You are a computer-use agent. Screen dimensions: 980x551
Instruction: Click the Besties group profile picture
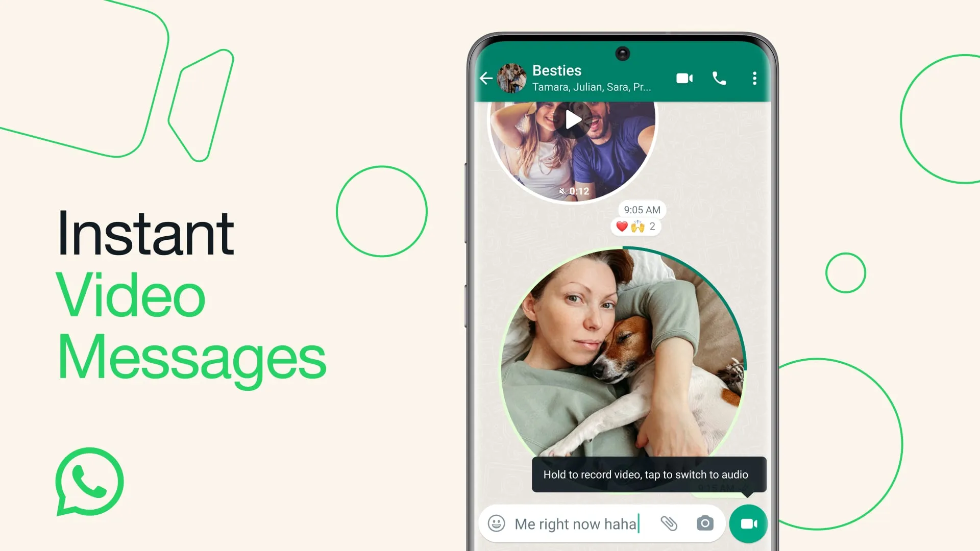512,78
